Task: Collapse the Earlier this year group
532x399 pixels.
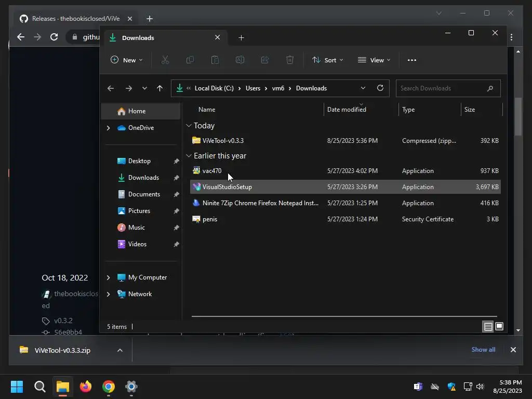Action: [189, 156]
